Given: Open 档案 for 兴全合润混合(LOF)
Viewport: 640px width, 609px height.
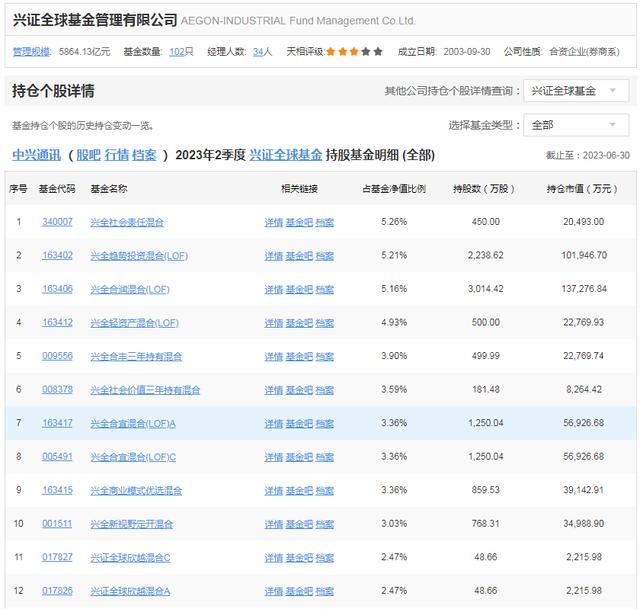Looking at the screenshot, I should (325, 289).
